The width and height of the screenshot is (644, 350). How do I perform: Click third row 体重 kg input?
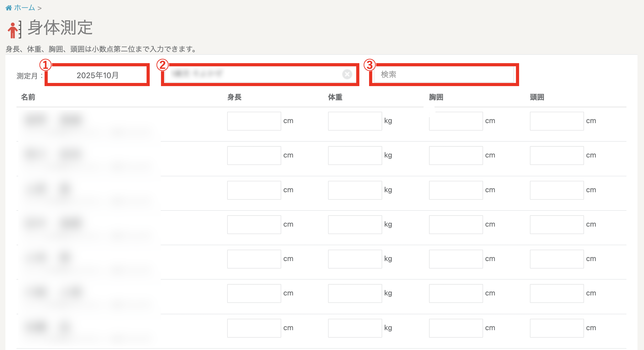(x=355, y=190)
